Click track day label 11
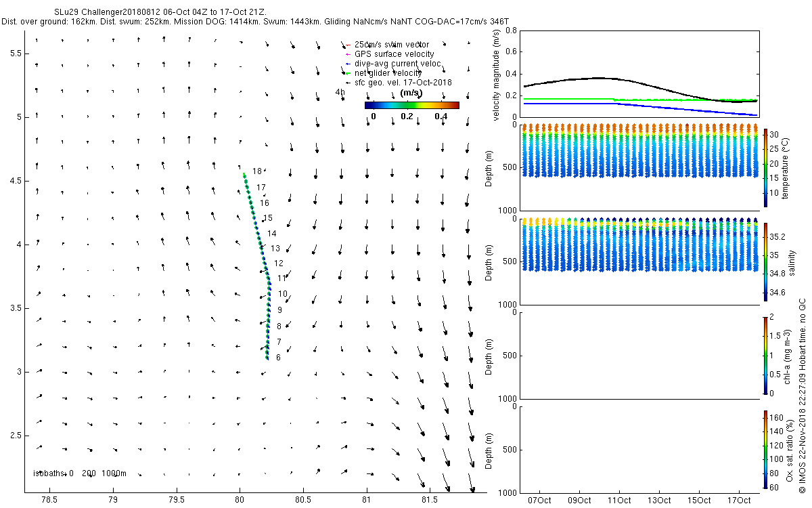The width and height of the screenshot is (812, 508). tap(281, 278)
